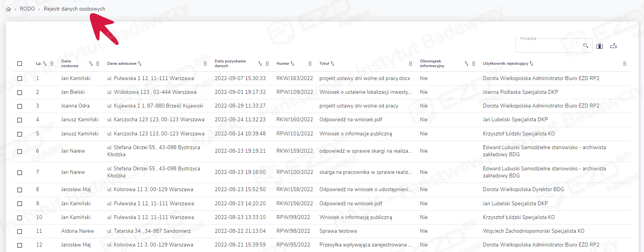The height and width of the screenshot is (252, 644).
Task: Sort table by Numer column arrows
Action: coord(292,64)
